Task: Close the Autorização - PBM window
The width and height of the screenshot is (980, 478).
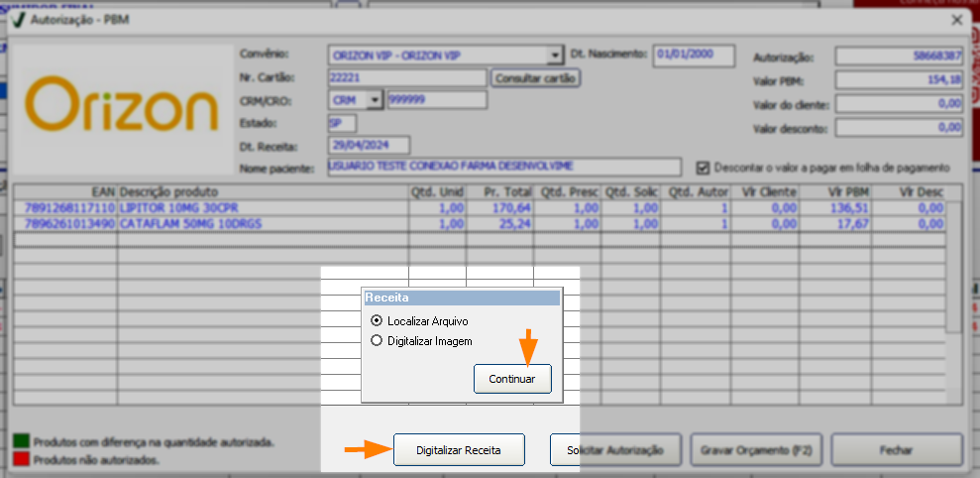Action: [x=957, y=20]
